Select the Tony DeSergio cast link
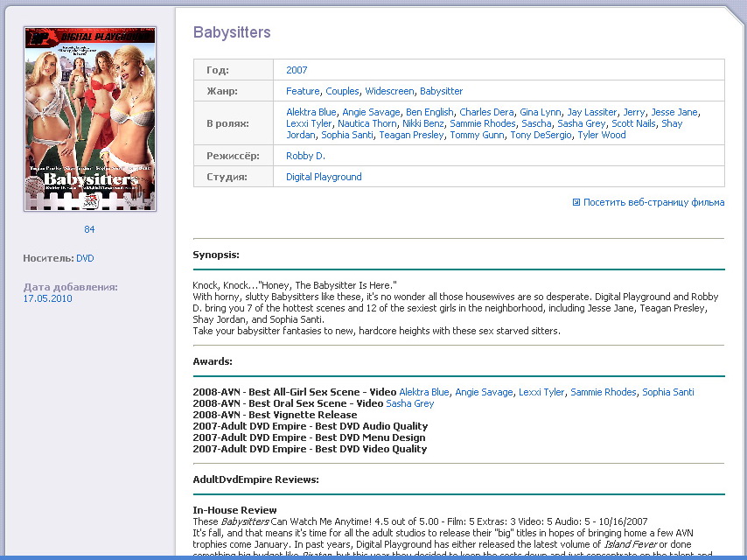The image size is (747, 560). tap(541, 135)
